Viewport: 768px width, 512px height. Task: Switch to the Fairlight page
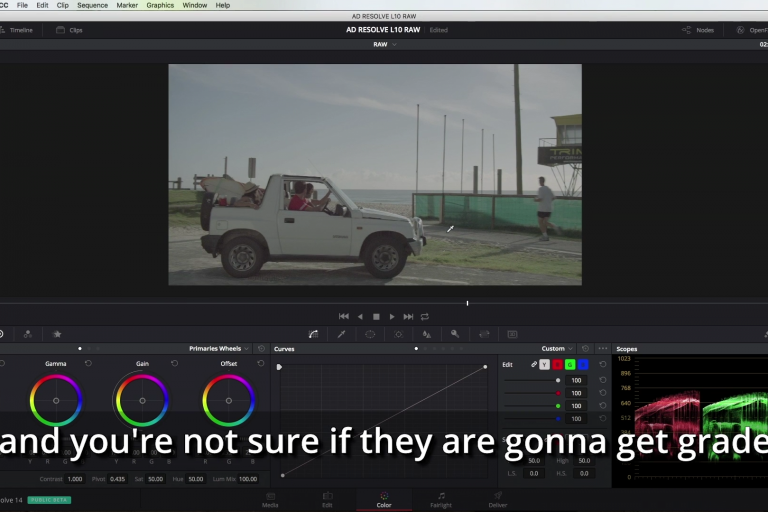[441, 500]
